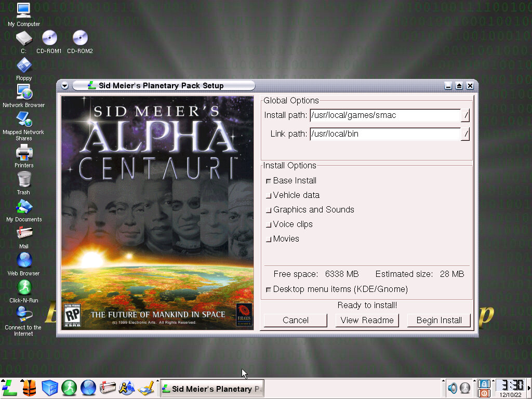The height and width of the screenshot is (399, 532).
Task: Launch Click-N-Run from the desktop
Action: pyautogui.click(x=24, y=287)
